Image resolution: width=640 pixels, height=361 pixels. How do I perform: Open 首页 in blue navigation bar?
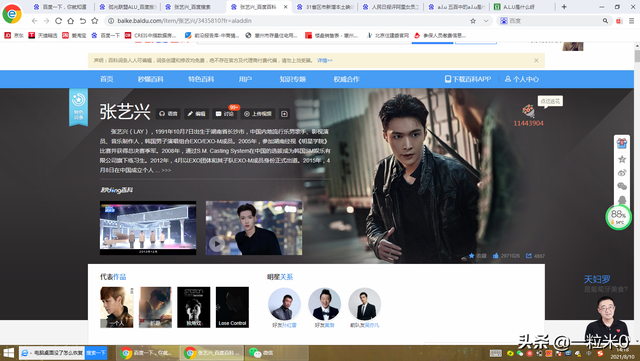coord(107,79)
